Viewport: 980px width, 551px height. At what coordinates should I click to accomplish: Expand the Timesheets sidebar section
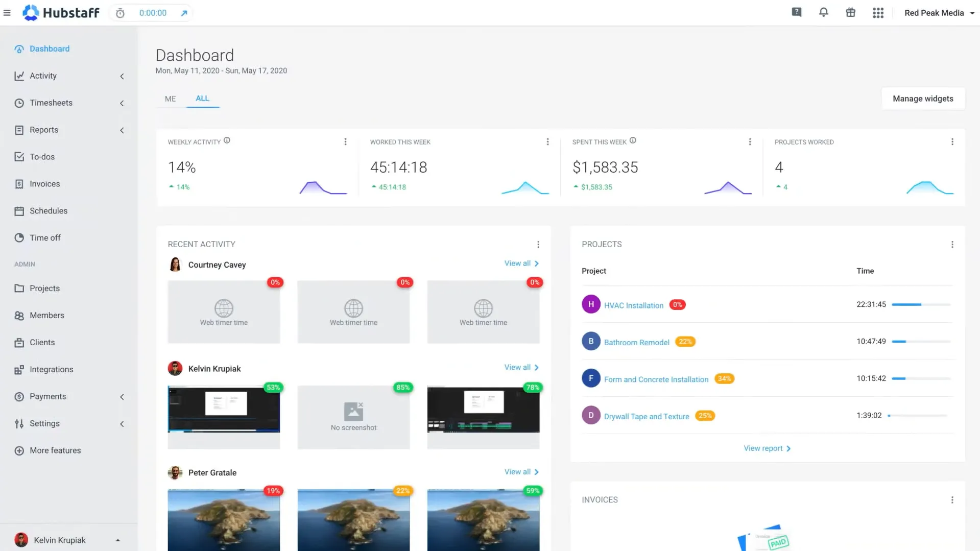pyautogui.click(x=122, y=103)
